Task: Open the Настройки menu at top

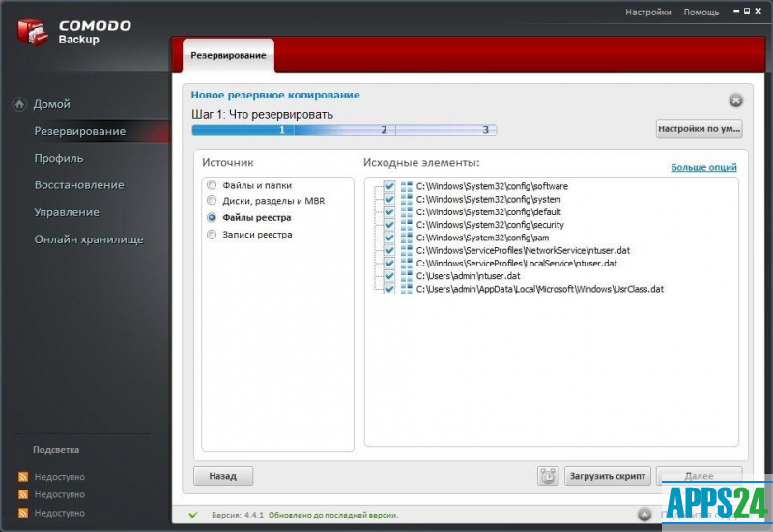Action: [647, 13]
